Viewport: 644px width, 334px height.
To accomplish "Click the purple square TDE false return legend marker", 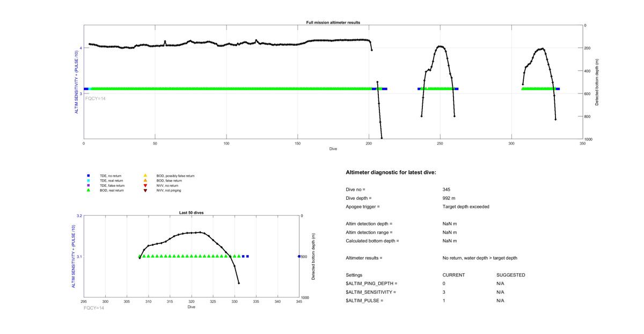I will [89, 185].
